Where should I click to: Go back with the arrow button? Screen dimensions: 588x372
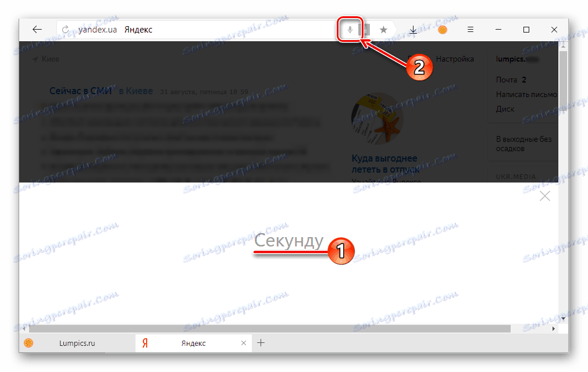coord(37,30)
